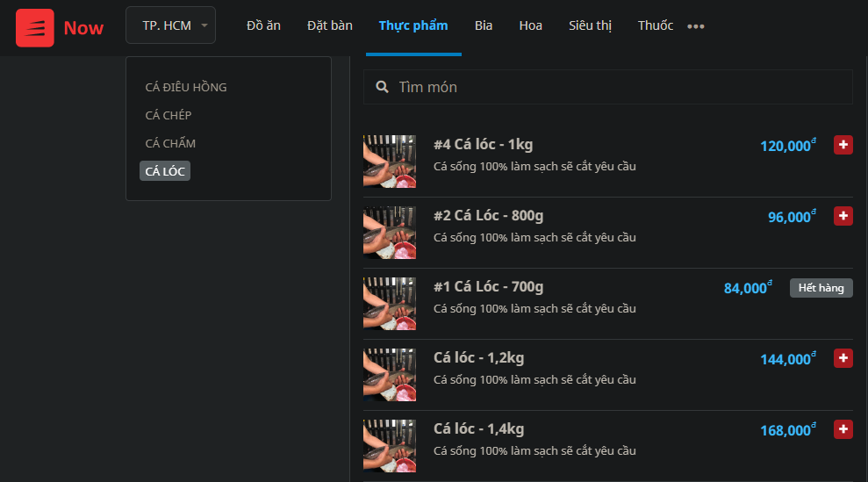Select the Thực phẩm tab
868x482 pixels.
(x=413, y=25)
